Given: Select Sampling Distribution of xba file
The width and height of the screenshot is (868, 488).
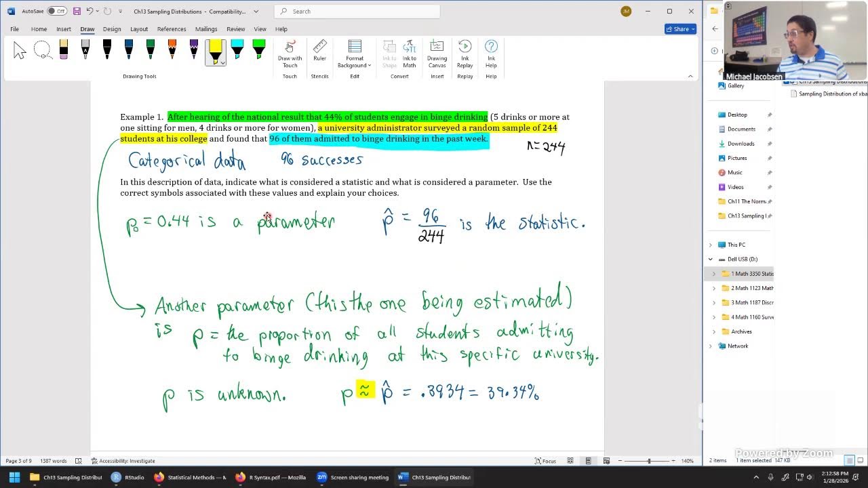Looking at the screenshot, I should [828, 94].
